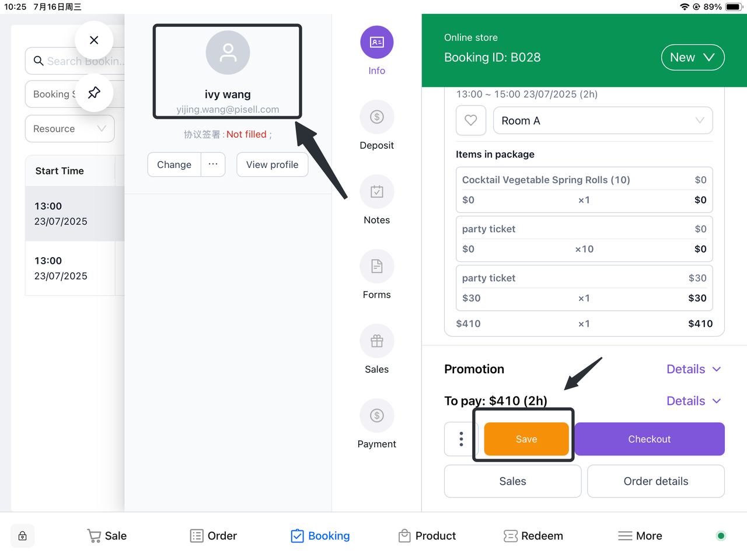This screenshot has height=560, width=747.
Task: Open the Info panel icon
Action: pyautogui.click(x=377, y=43)
